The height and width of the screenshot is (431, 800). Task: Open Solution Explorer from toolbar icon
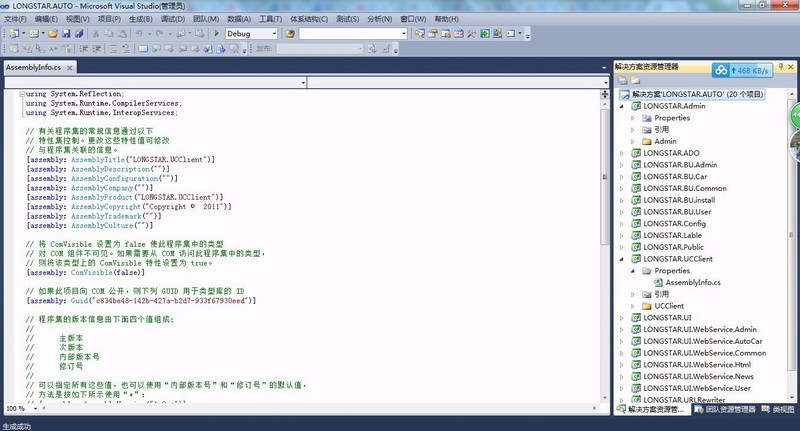(x=419, y=34)
